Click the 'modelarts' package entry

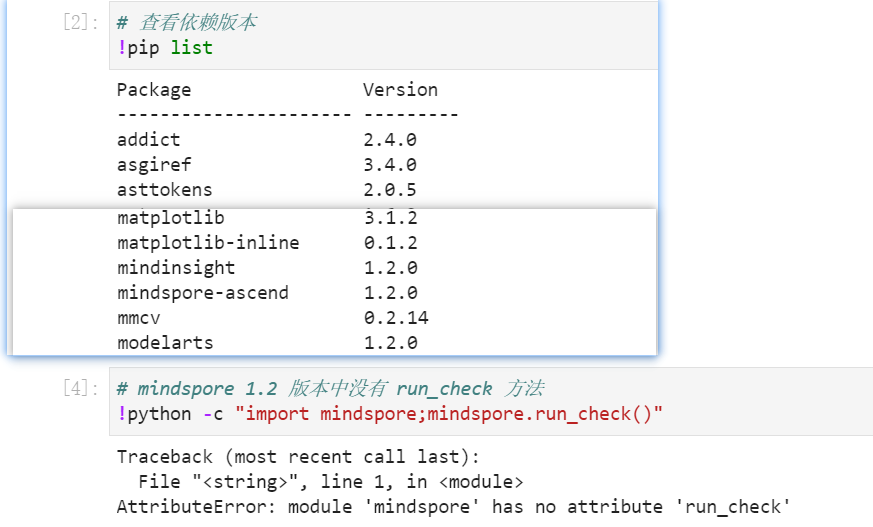pos(165,343)
